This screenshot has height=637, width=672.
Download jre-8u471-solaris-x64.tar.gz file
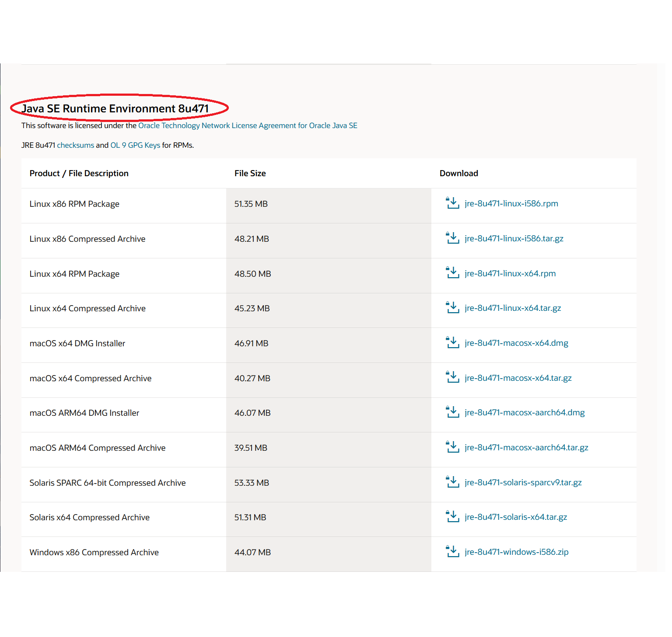point(515,517)
